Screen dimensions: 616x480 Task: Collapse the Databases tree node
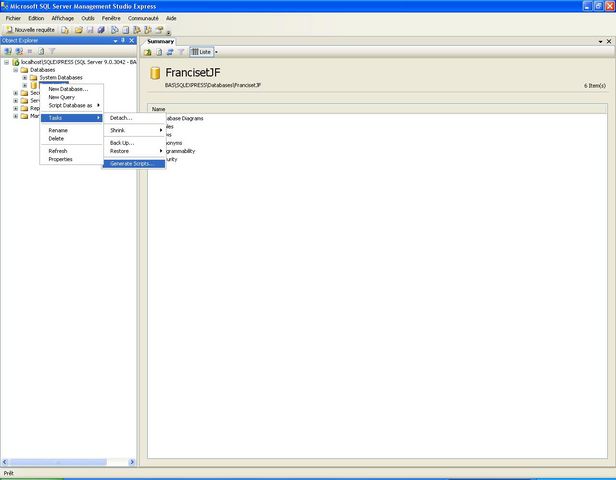[x=15, y=70]
